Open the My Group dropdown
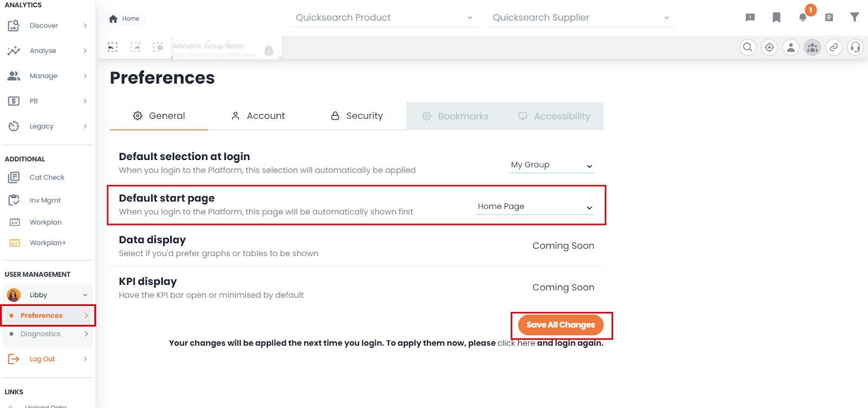868x408 pixels. click(x=551, y=165)
